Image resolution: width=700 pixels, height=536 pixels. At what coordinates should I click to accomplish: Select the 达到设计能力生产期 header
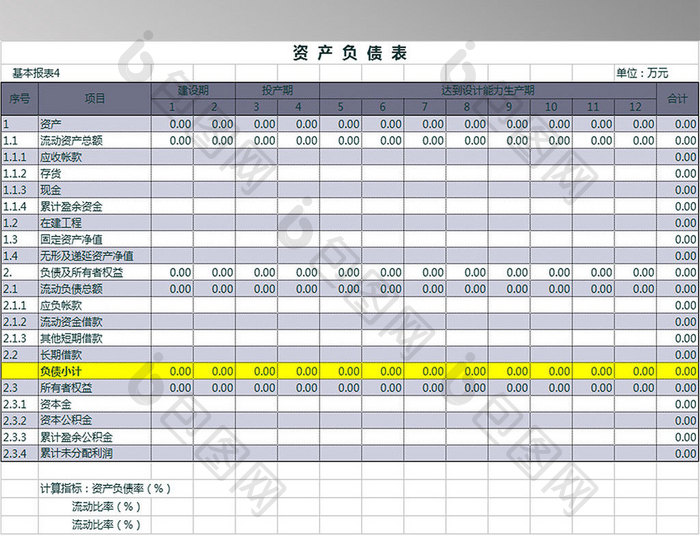tap(487, 90)
